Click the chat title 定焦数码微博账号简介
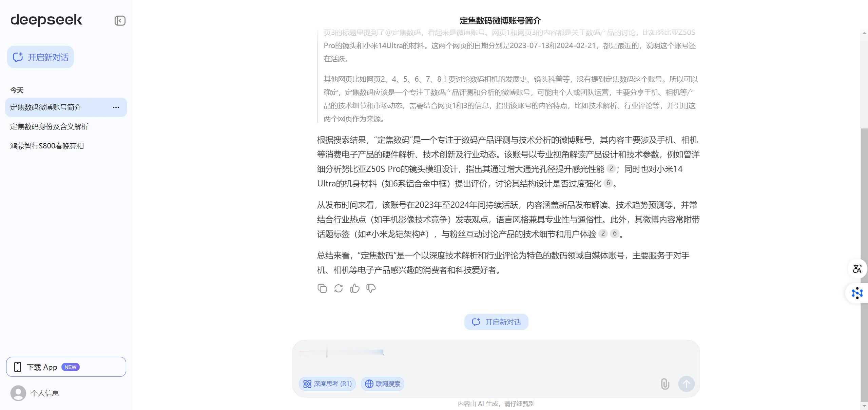Screen dimensions: 868x410 click(500, 21)
